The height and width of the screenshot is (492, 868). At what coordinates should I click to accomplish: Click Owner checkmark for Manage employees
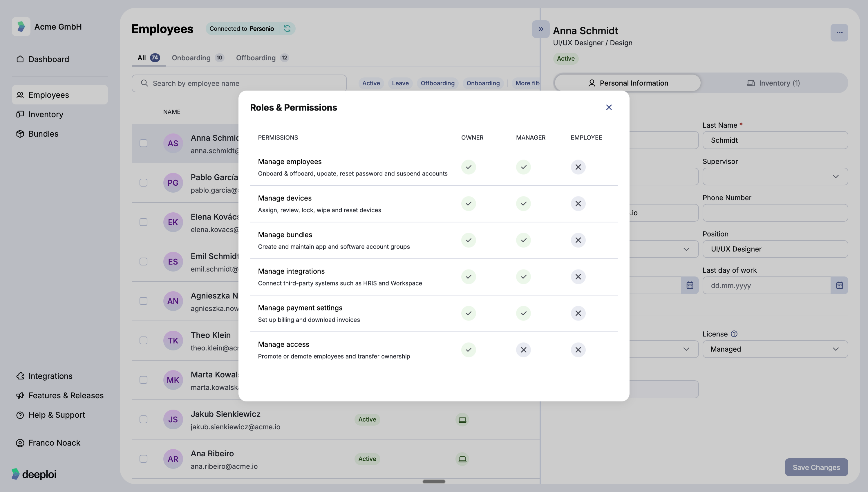coord(468,167)
